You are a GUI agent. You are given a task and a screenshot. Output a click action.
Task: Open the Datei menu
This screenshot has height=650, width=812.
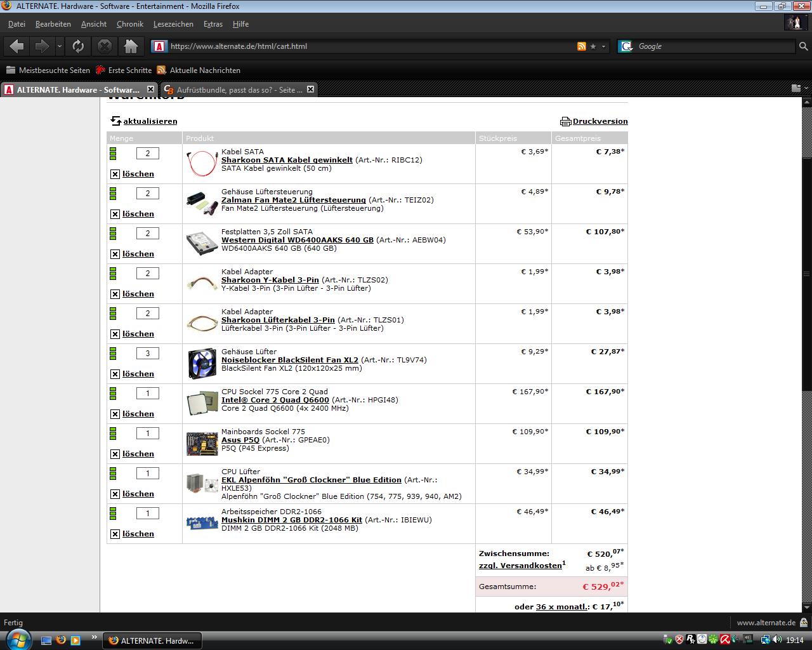click(x=16, y=24)
